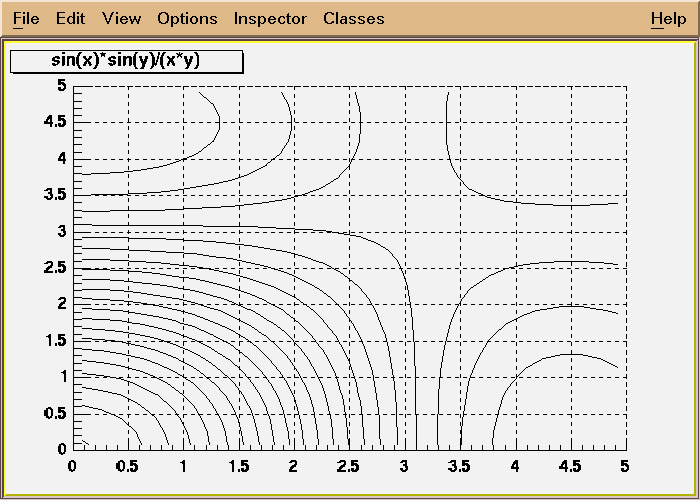
Task: Open the Inspector menu
Action: (x=270, y=19)
